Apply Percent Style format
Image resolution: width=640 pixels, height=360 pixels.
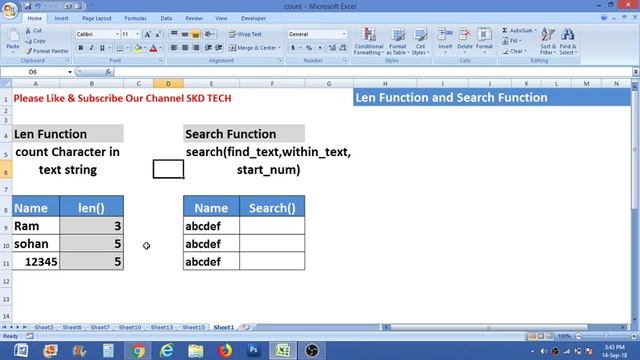(309, 48)
